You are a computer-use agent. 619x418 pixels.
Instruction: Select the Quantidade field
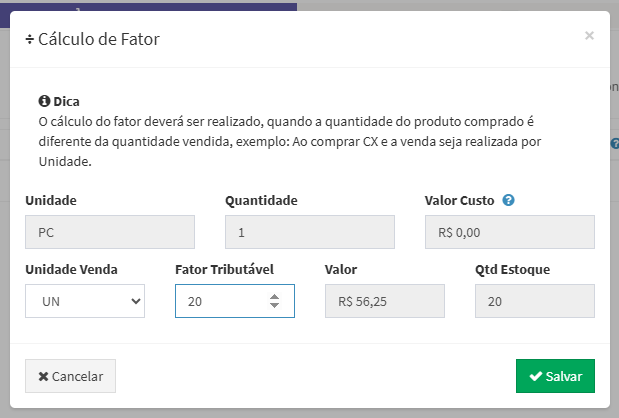[x=310, y=233]
